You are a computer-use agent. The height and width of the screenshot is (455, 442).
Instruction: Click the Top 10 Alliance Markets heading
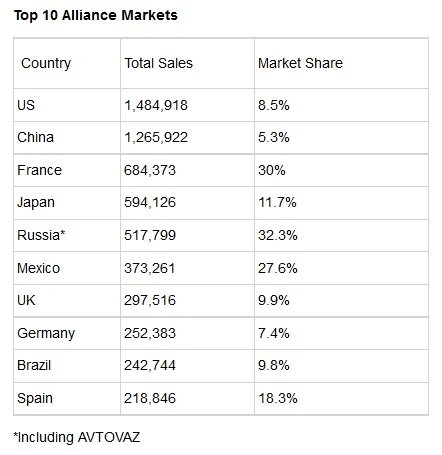tap(96, 15)
